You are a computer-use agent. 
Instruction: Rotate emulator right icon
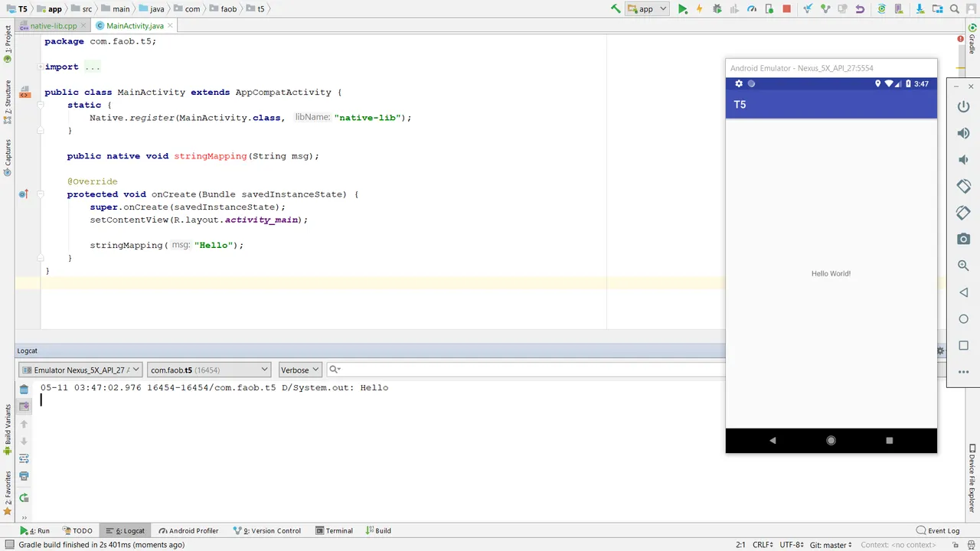click(x=963, y=213)
